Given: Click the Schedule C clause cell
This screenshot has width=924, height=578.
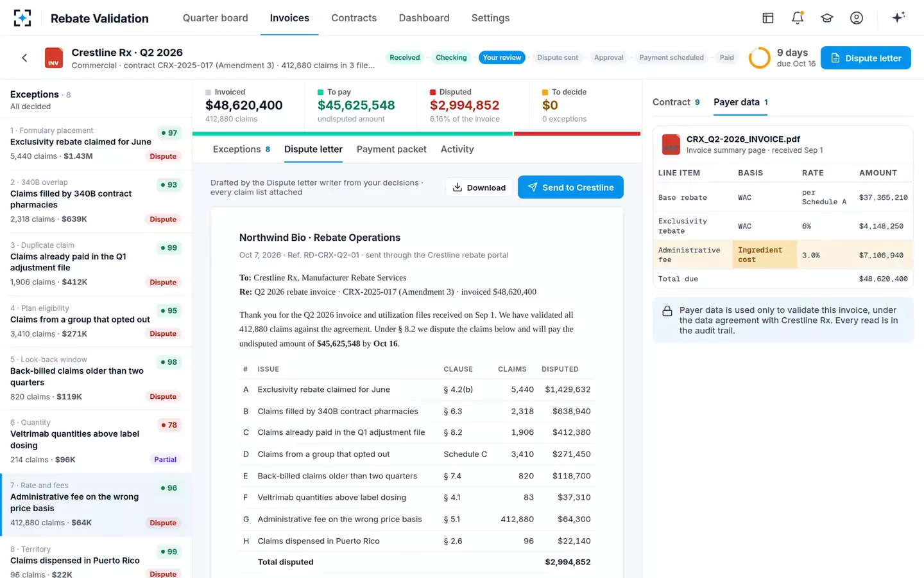Looking at the screenshot, I should (x=465, y=454).
